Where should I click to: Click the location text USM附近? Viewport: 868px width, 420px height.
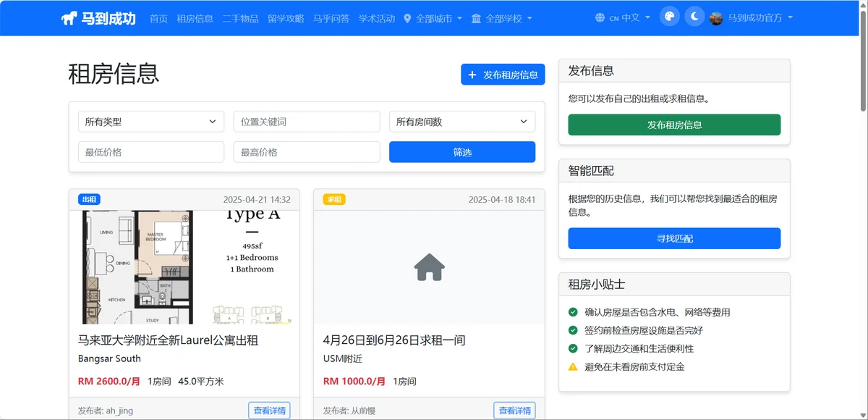pos(343,358)
